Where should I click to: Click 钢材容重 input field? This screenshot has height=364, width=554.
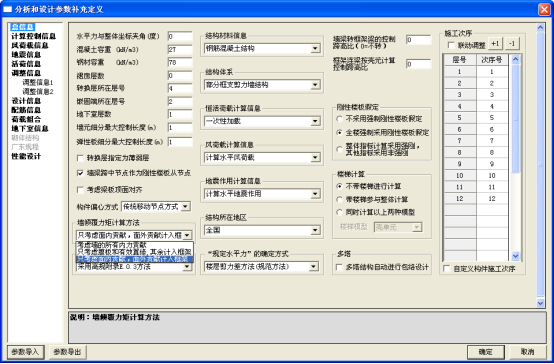180,63
